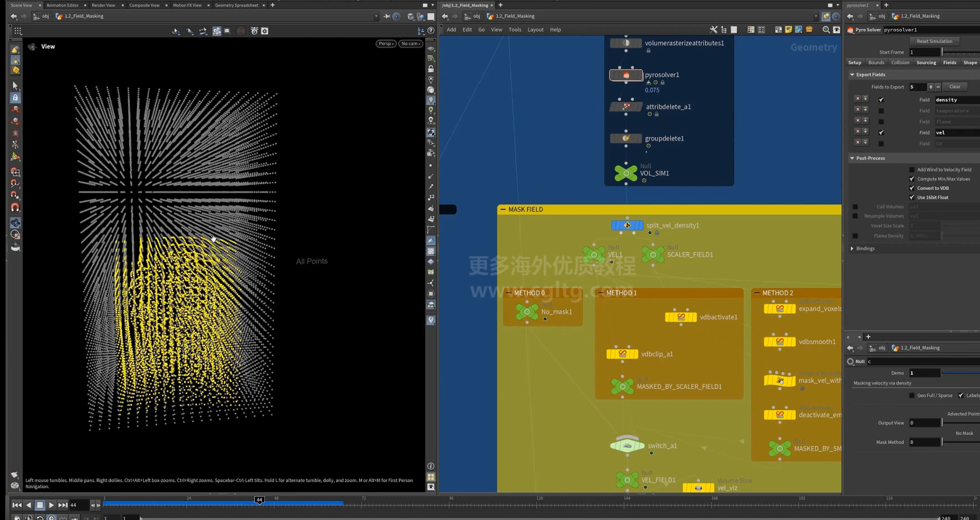
Task: Click the Reset Simulation button
Action: 934,41
